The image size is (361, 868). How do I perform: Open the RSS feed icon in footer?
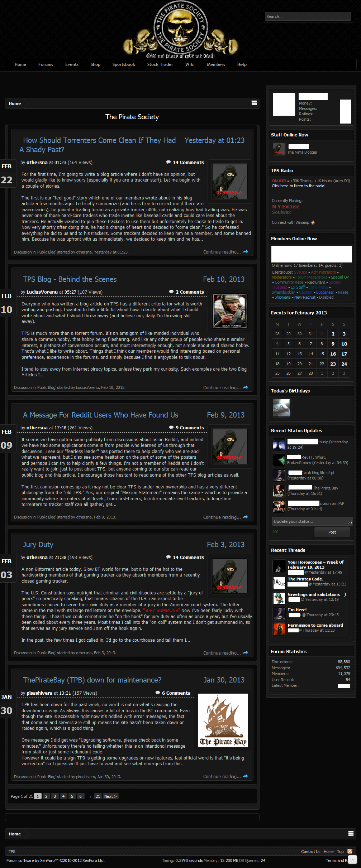[x=350, y=851]
